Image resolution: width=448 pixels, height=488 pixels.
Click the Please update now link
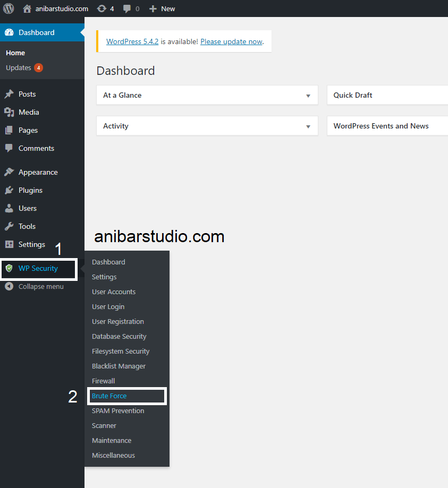pyautogui.click(x=231, y=41)
